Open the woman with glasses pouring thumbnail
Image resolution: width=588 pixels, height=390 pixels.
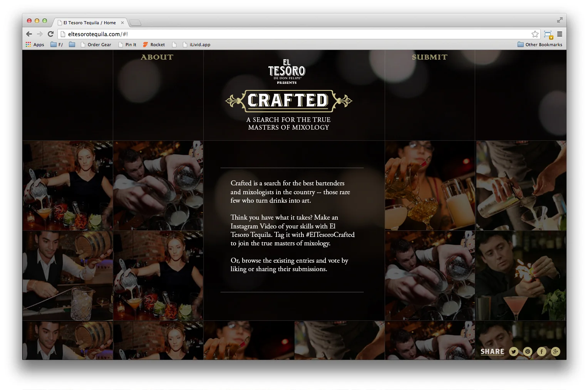tap(430, 185)
